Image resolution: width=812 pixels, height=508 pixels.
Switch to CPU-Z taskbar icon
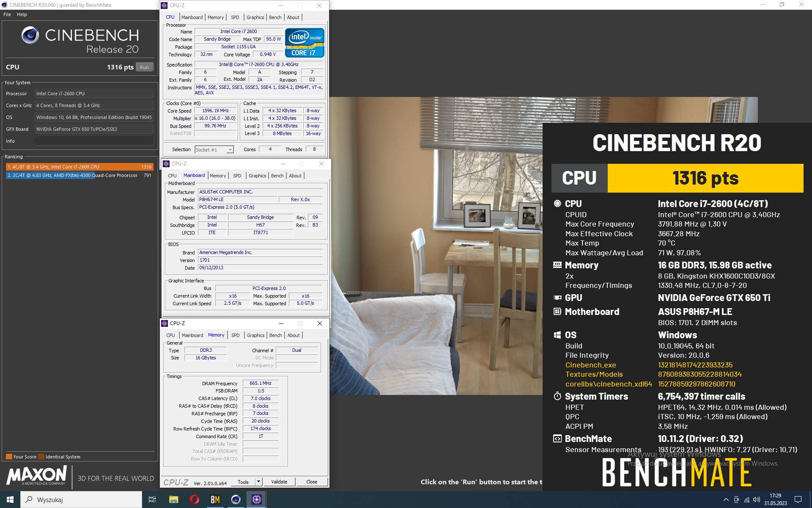[256, 500]
